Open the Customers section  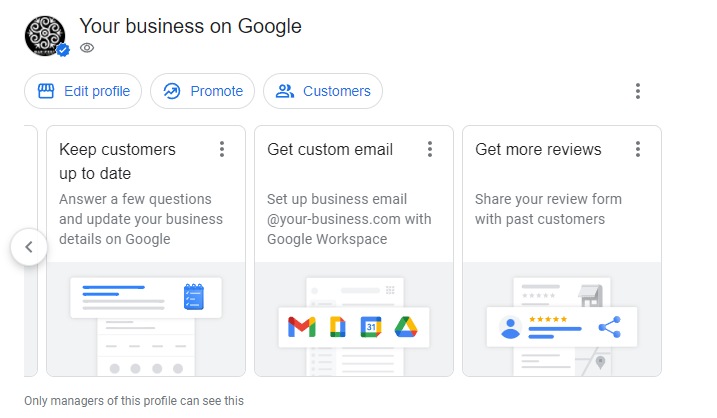coord(323,91)
